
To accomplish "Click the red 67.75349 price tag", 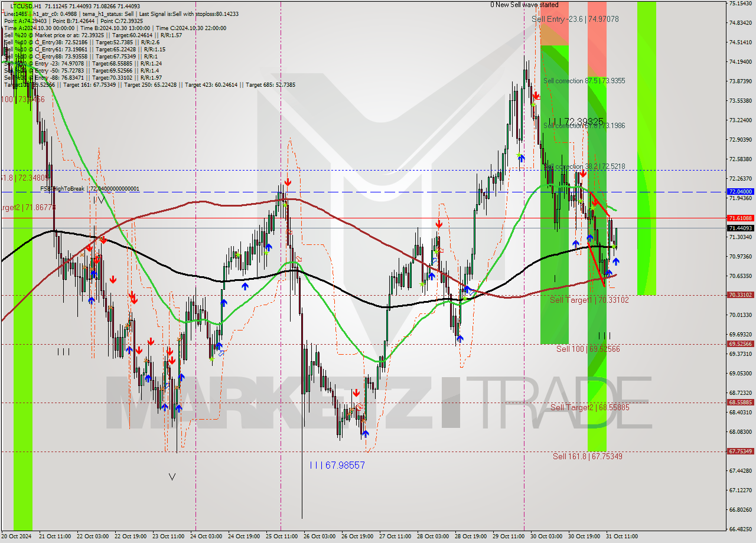I will coord(741,452).
